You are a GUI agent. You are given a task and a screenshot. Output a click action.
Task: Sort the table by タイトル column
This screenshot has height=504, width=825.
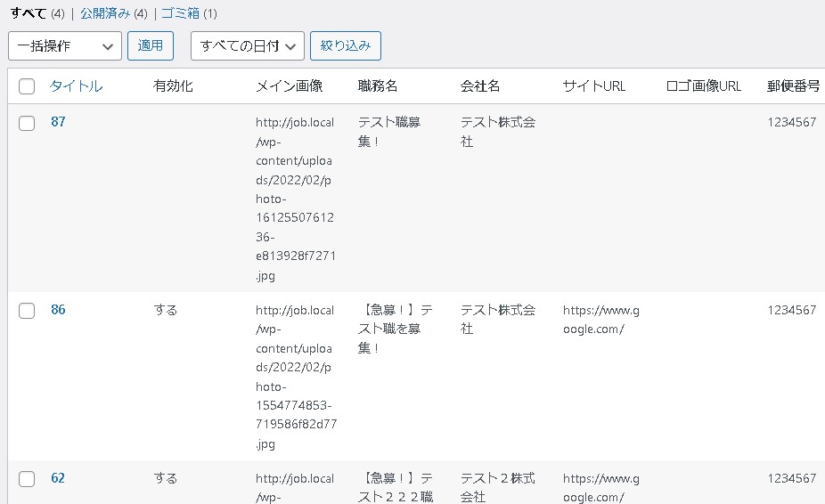pos(76,86)
